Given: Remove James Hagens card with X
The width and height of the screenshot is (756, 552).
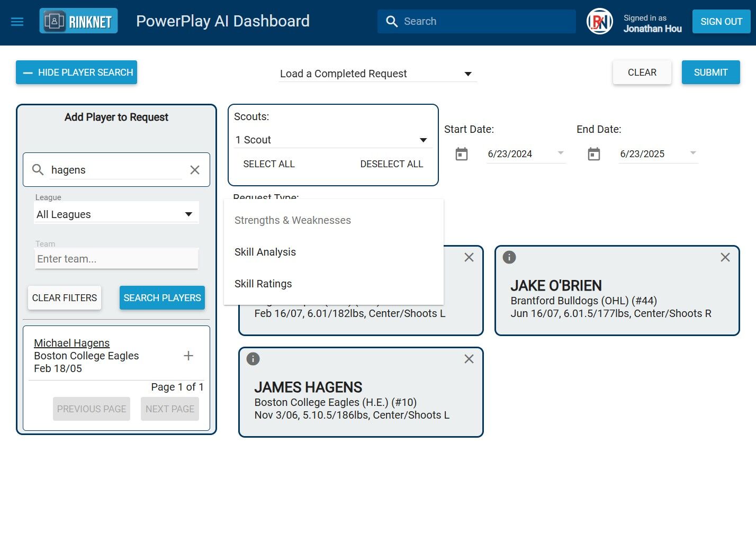Looking at the screenshot, I should [x=469, y=359].
